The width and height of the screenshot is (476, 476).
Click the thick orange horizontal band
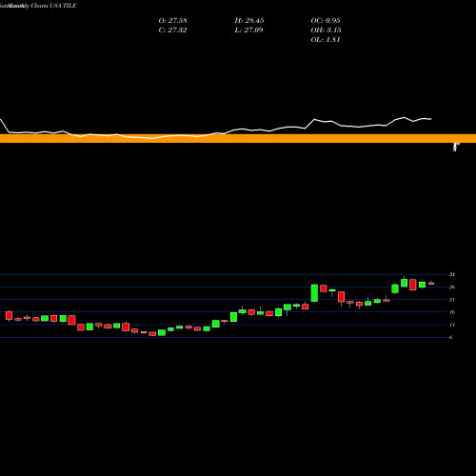click(x=238, y=139)
